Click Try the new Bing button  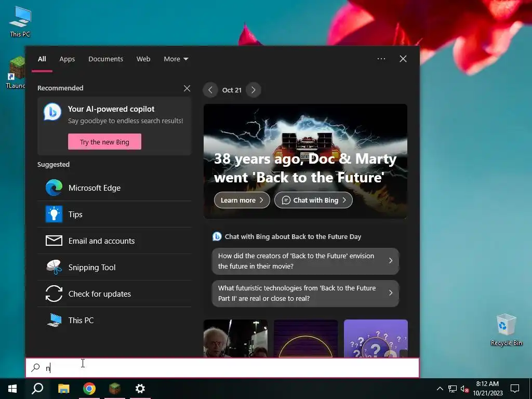pyautogui.click(x=104, y=142)
